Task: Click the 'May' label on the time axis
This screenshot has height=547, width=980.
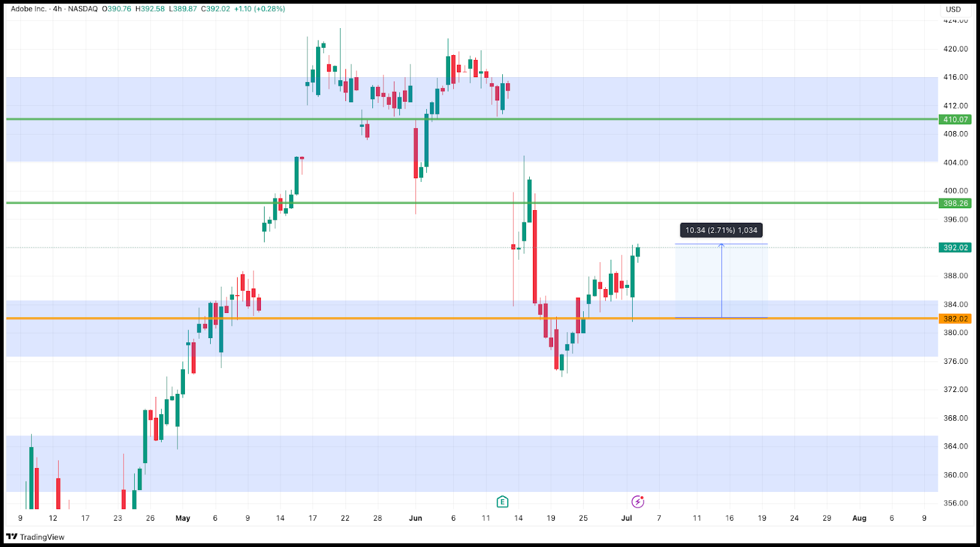Action: point(183,518)
